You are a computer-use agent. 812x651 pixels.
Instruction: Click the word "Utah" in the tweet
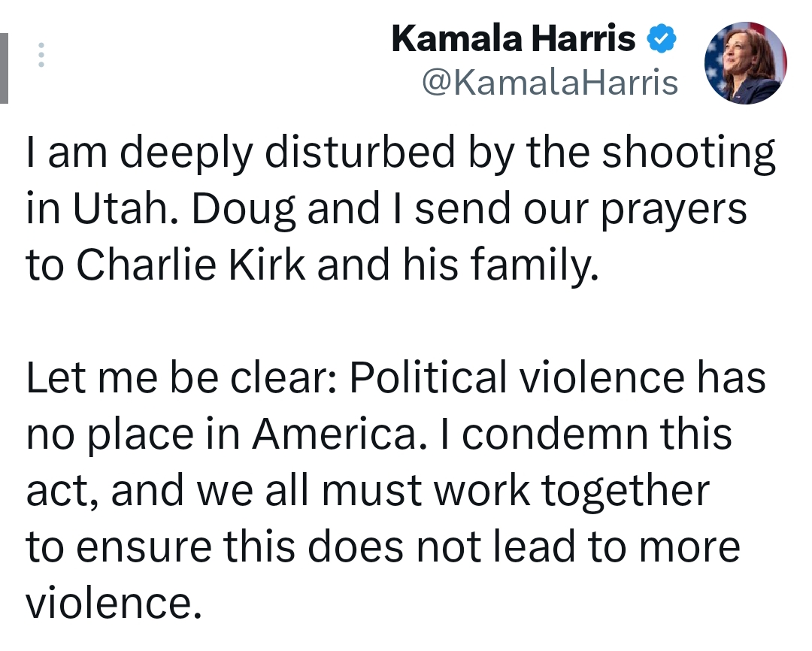pos(120,208)
